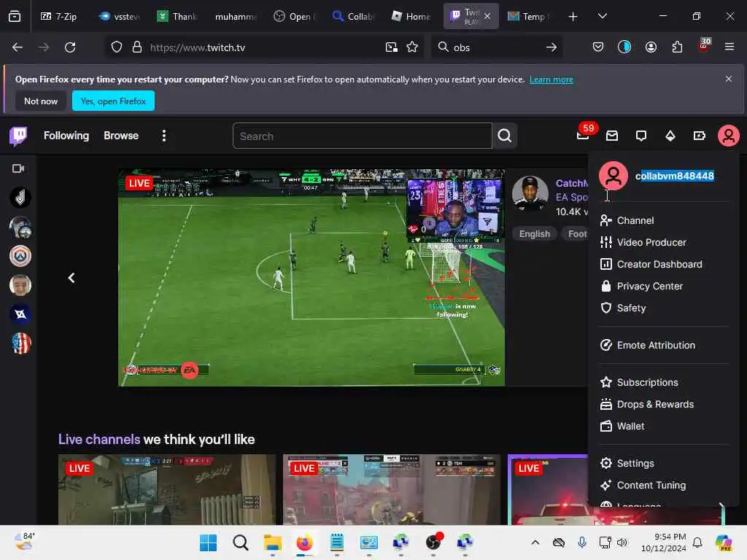This screenshot has width=747, height=560.
Task: Open Drops & Rewards menu item
Action: click(x=647, y=404)
